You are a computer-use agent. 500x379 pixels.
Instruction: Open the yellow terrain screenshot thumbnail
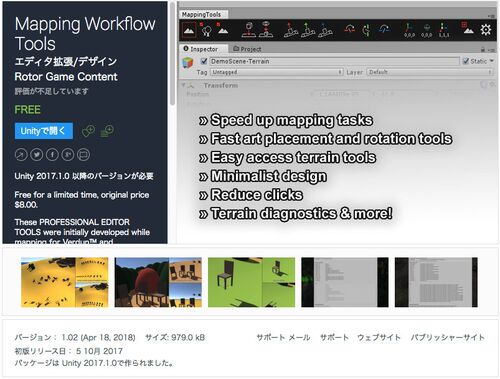pos(65,282)
